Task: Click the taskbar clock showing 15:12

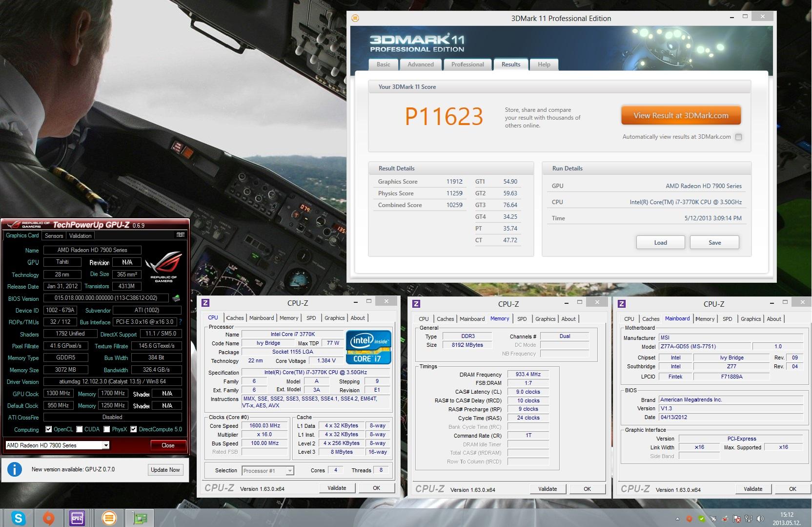Action: [x=786, y=518]
